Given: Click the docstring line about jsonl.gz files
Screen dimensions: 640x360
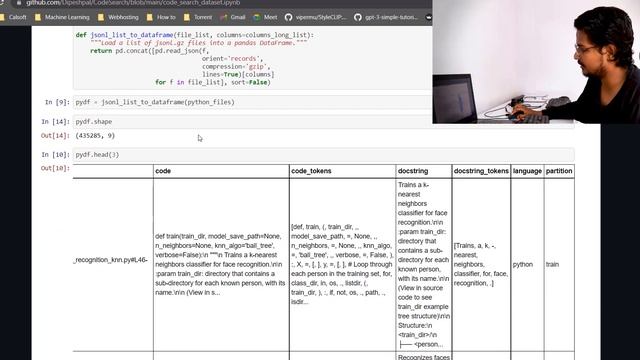Looking at the screenshot, I should pyautogui.click(x=199, y=43).
